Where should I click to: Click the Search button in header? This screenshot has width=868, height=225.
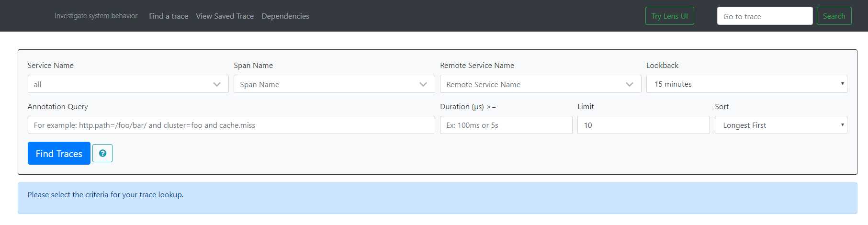tap(834, 16)
